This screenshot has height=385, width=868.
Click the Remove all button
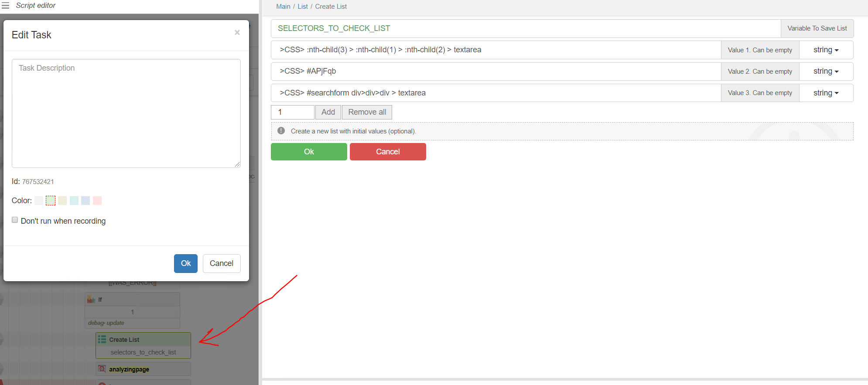pos(367,112)
